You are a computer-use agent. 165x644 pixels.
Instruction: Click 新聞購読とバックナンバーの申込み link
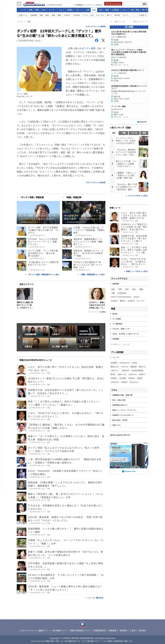click(x=88, y=5)
